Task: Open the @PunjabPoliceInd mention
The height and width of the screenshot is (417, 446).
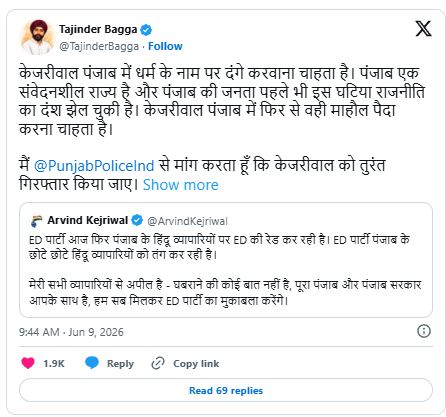Action: (x=94, y=166)
